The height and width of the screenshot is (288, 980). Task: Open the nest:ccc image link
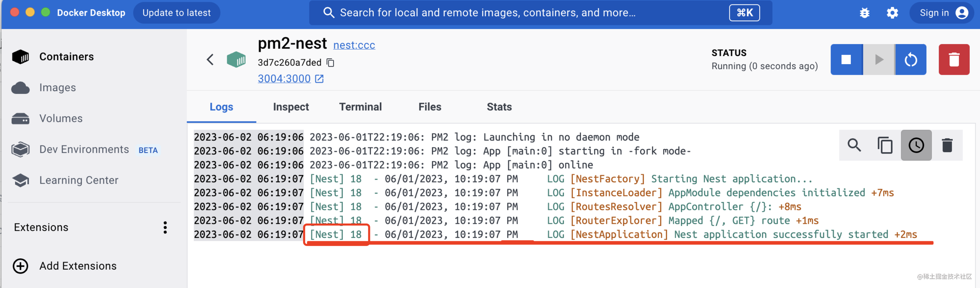click(x=354, y=45)
